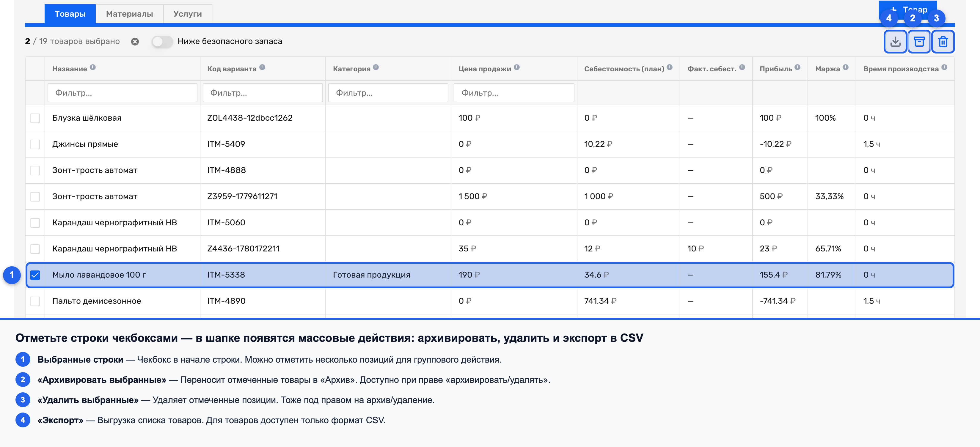Tick the checkbox for Блузка шёлковая
Image resolution: width=980 pixels, height=447 pixels.
(x=35, y=118)
